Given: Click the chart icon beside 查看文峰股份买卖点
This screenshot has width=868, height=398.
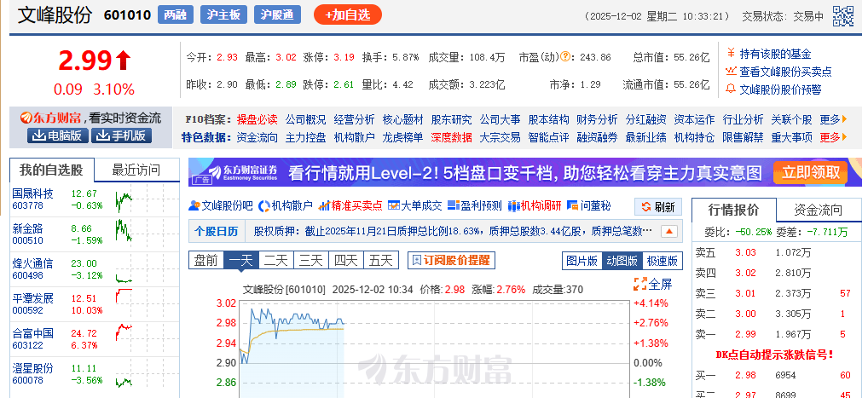Looking at the screenshot, I should pyautogui.click(x=731, y=72).
